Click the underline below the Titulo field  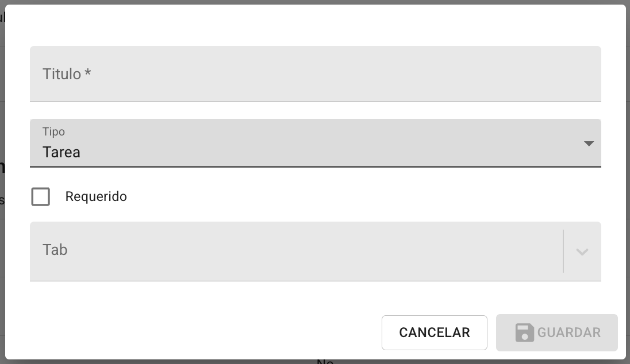[x=315, y=102]
